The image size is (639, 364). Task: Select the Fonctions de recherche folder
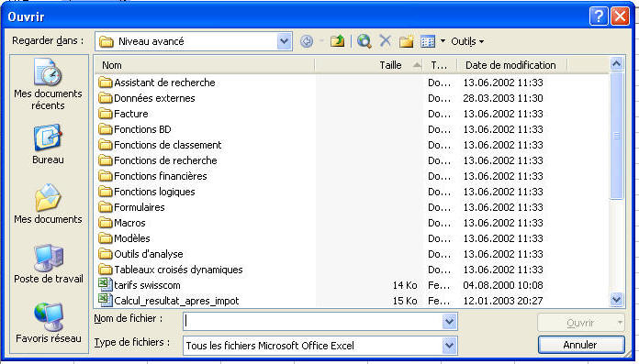158,160
